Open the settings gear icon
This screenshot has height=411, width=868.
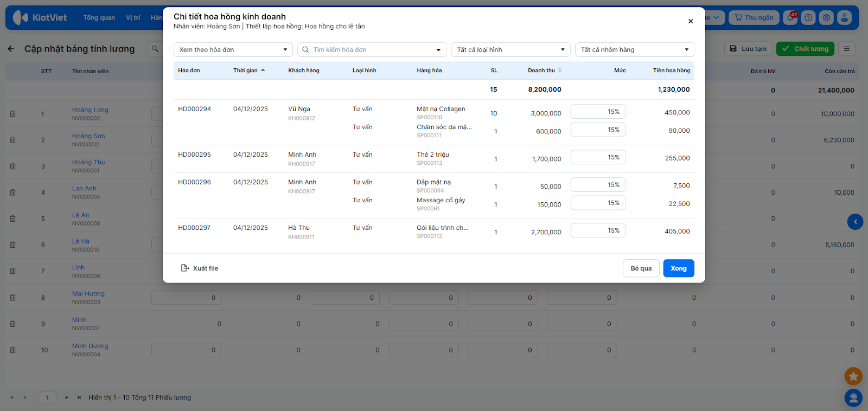click(826, 18)
